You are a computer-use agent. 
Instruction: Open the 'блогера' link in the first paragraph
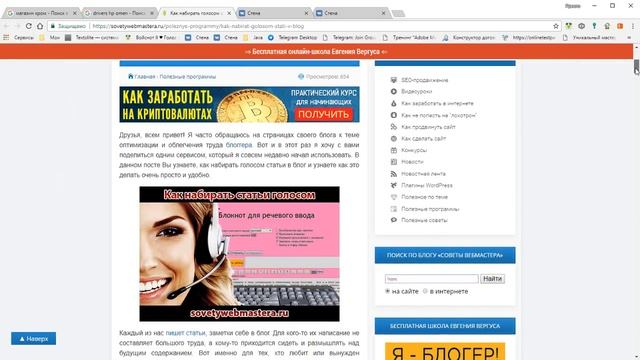tap(239, 145)
